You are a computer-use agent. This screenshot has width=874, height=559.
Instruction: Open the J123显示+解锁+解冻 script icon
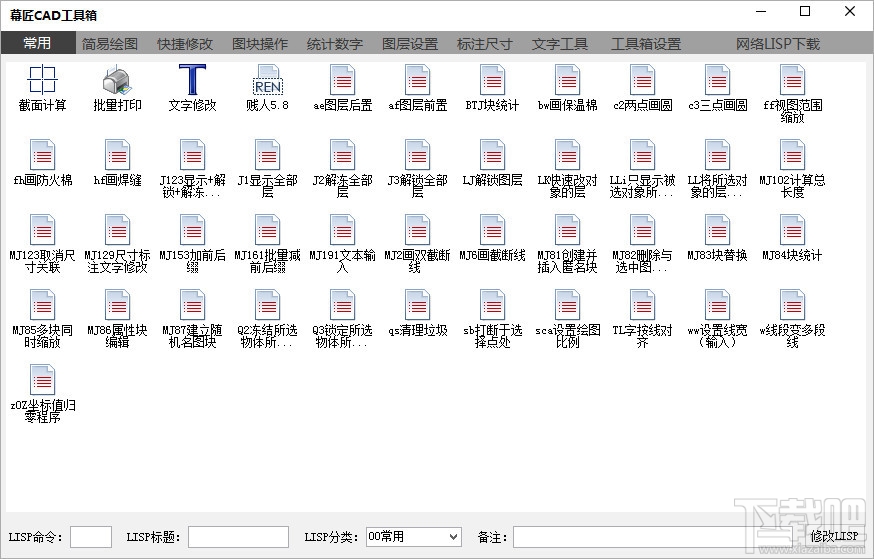(x=192, y=154)
